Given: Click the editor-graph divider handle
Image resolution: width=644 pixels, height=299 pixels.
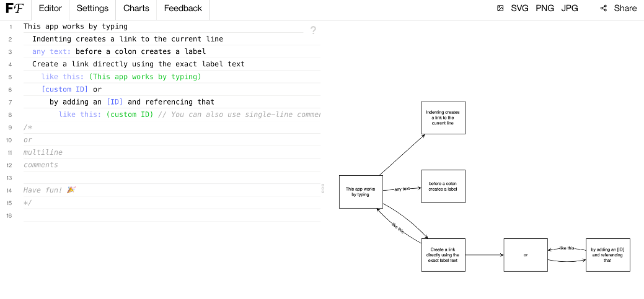Looking at the screenshot, I should [323, 189].
